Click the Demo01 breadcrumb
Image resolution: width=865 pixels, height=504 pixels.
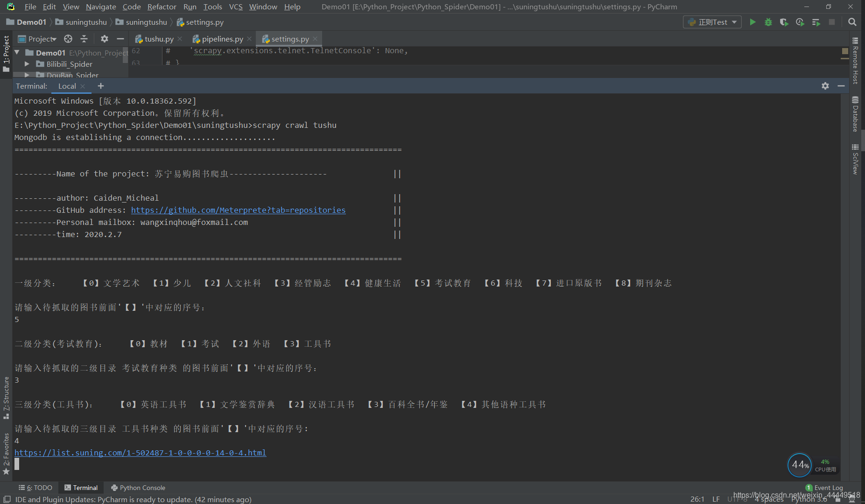point(27,22)
